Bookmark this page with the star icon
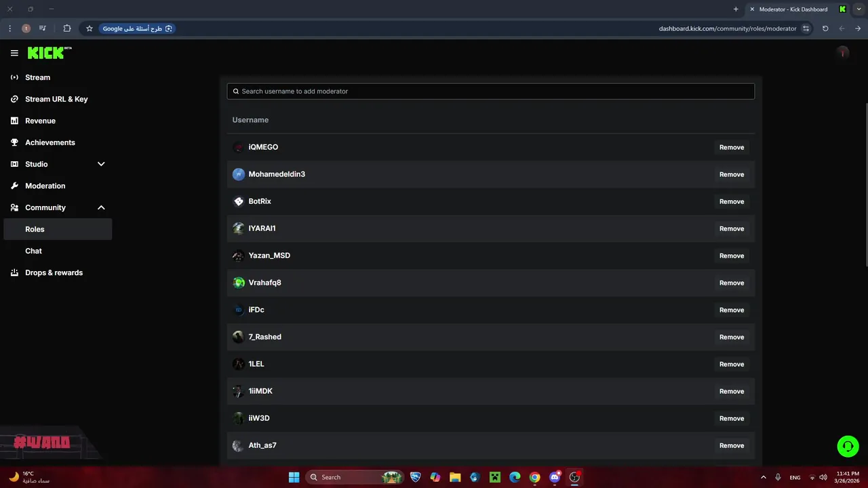 [x=89, y=28]
